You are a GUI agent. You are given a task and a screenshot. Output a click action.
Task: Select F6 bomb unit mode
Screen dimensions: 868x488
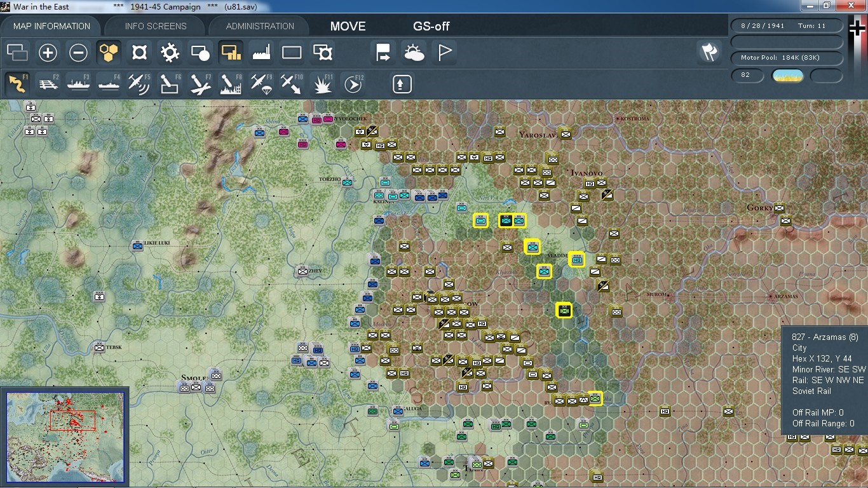click(170, 83)
